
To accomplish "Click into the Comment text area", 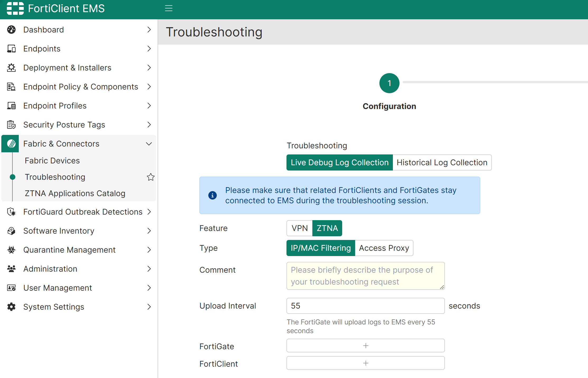I will click(x=366, y=276).
